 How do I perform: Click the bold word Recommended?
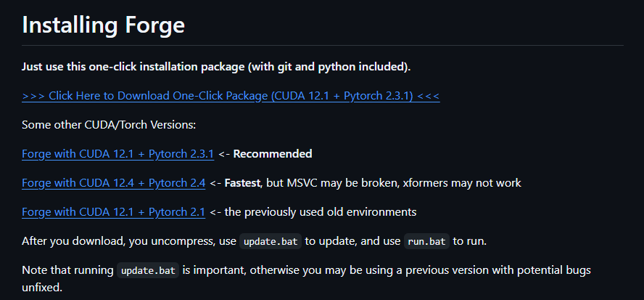(x=273, y=154)
